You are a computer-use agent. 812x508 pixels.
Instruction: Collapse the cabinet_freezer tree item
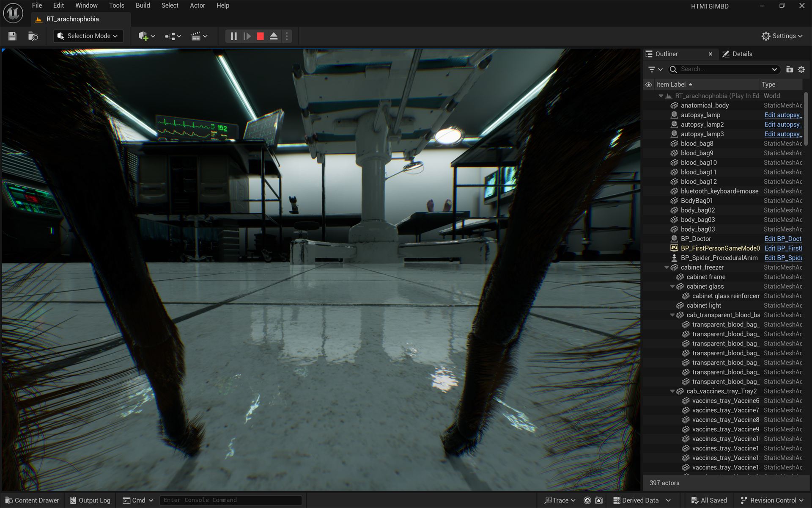(x=667, y=268)
